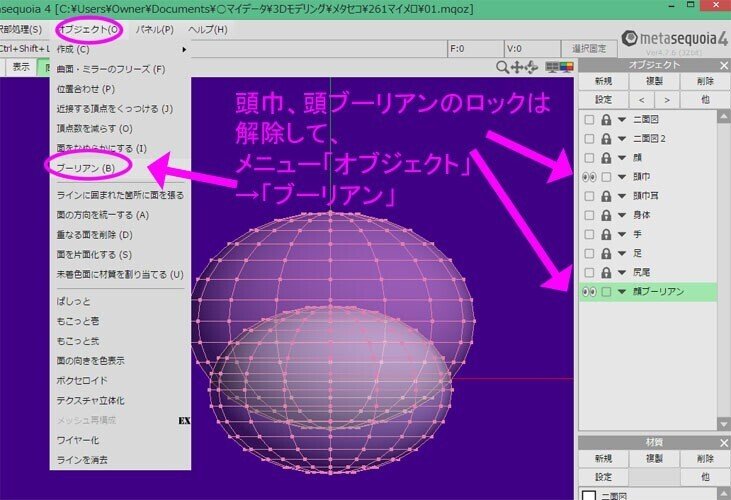
Task: Click the pan view four-arrow icon
Action: pos(517,67)
